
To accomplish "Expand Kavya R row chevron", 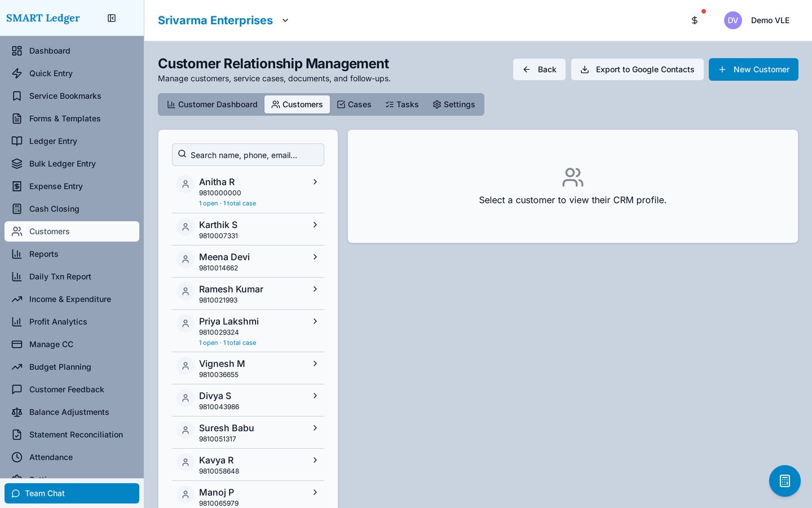I will click(x=315, y=460).
